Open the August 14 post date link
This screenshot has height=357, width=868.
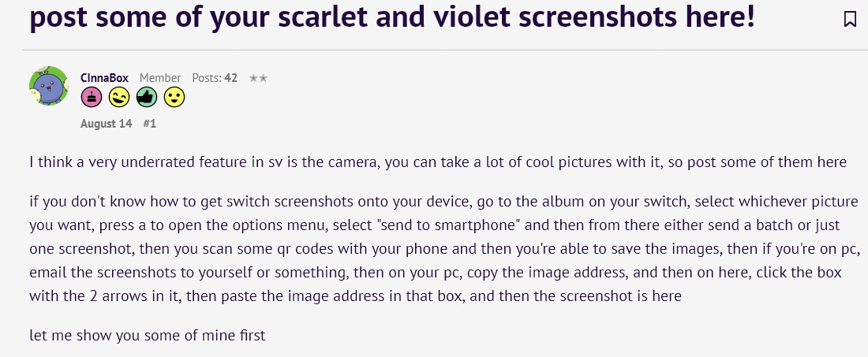click(x=107, y=124)
